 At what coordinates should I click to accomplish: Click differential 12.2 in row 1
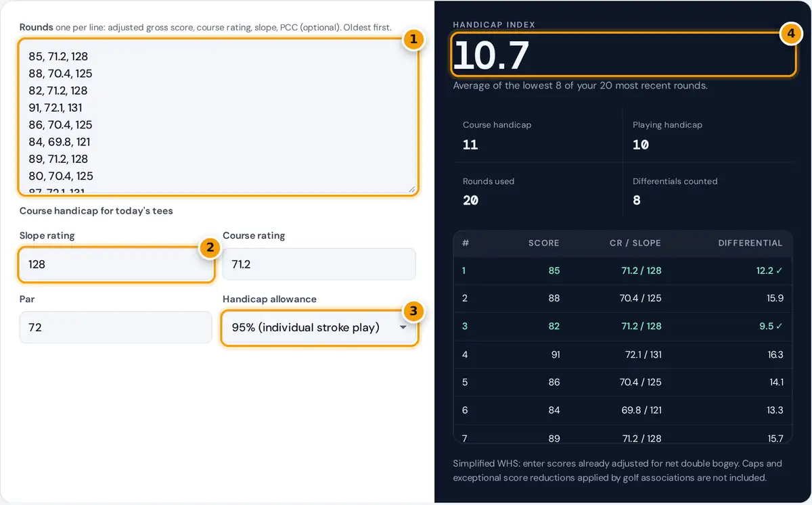[x=769, y=270]
